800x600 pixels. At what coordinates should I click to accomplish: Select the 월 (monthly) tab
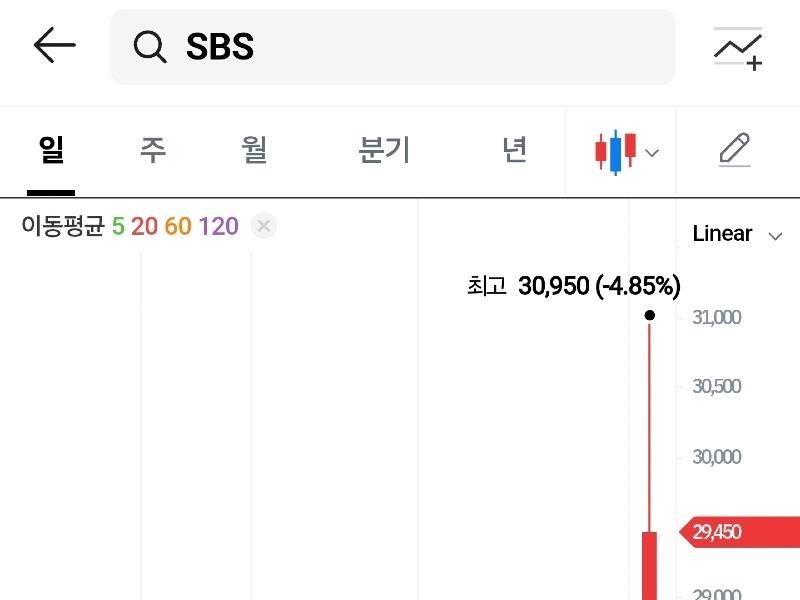click(x=254, y=151)
